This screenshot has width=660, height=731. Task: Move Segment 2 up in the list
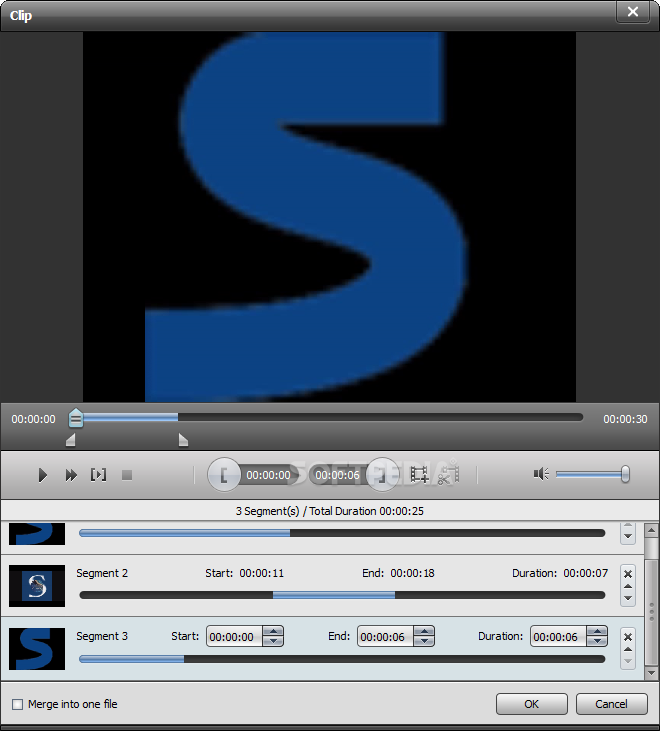point(628,586)
